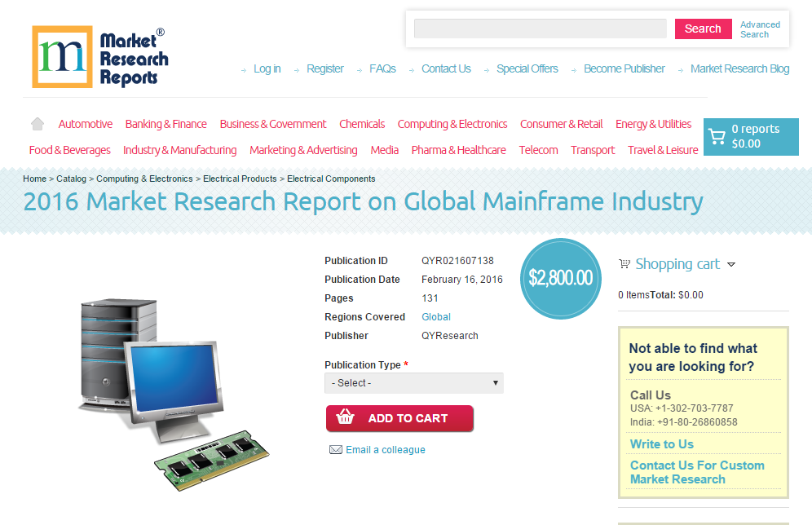Open the Publication Type select dropdown
The width and height of the screenshot is (812, 525).
pos(414,383)
